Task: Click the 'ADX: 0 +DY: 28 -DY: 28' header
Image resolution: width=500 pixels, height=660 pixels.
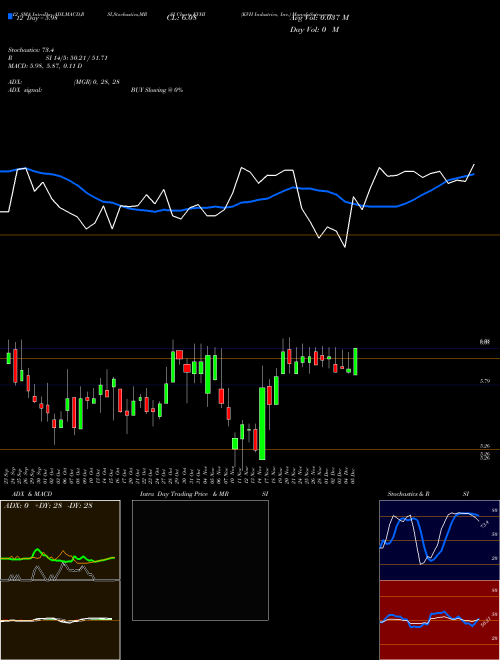Action: (48, 506)
